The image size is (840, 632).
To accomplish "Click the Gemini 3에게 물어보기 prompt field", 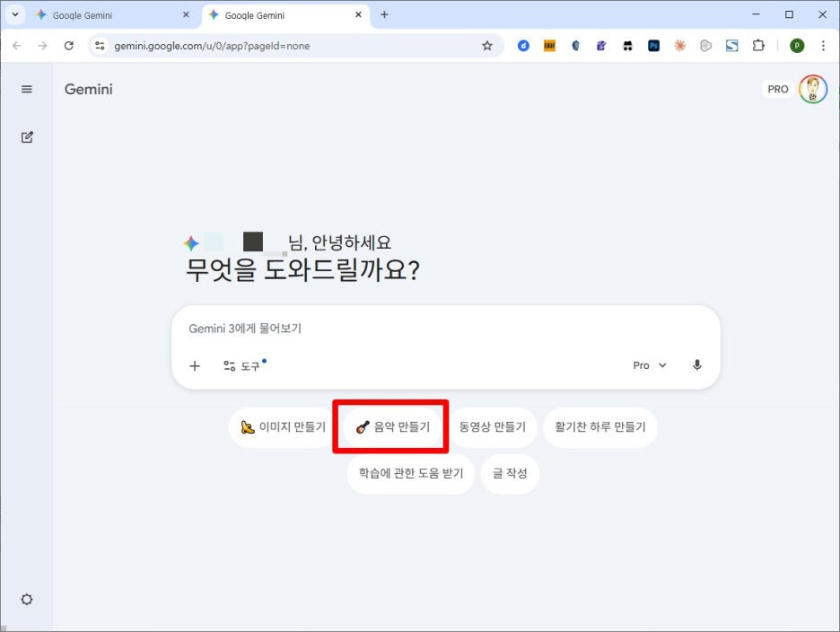I will (444, 329).
